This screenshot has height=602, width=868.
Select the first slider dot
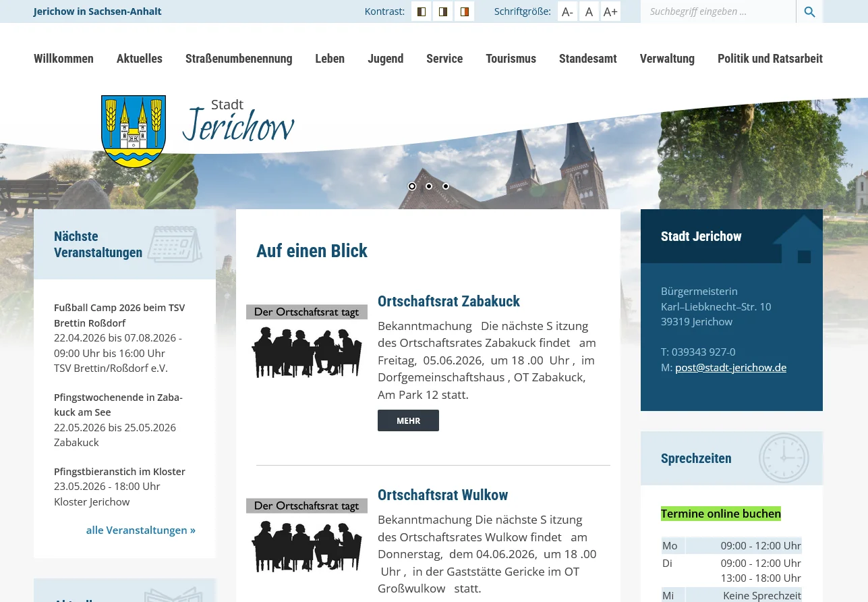coord(412,186)
